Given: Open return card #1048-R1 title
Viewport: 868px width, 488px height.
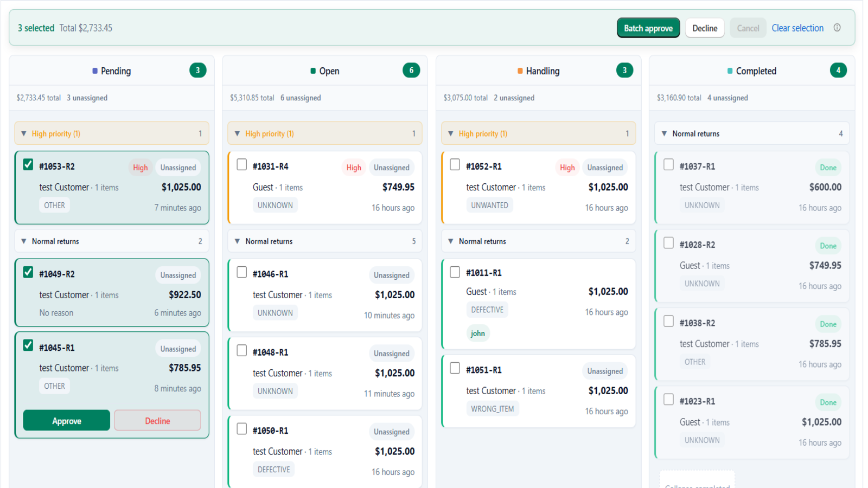Looking at the screenshot, I should click(271, 352).
